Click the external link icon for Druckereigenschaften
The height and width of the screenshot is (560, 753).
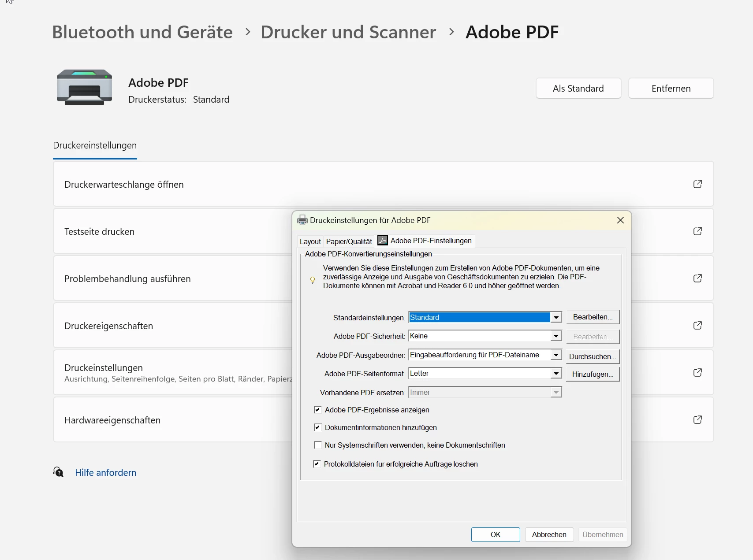(x=697, y=325)
